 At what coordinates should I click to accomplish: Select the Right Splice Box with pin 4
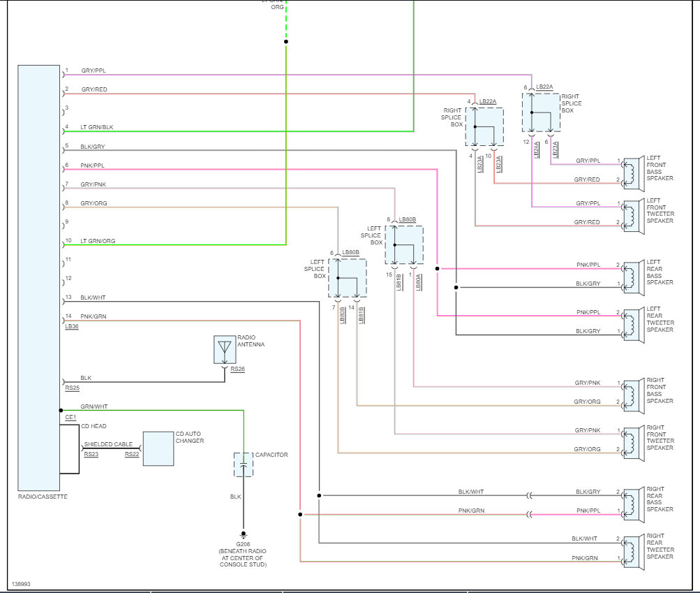[484, 127]
